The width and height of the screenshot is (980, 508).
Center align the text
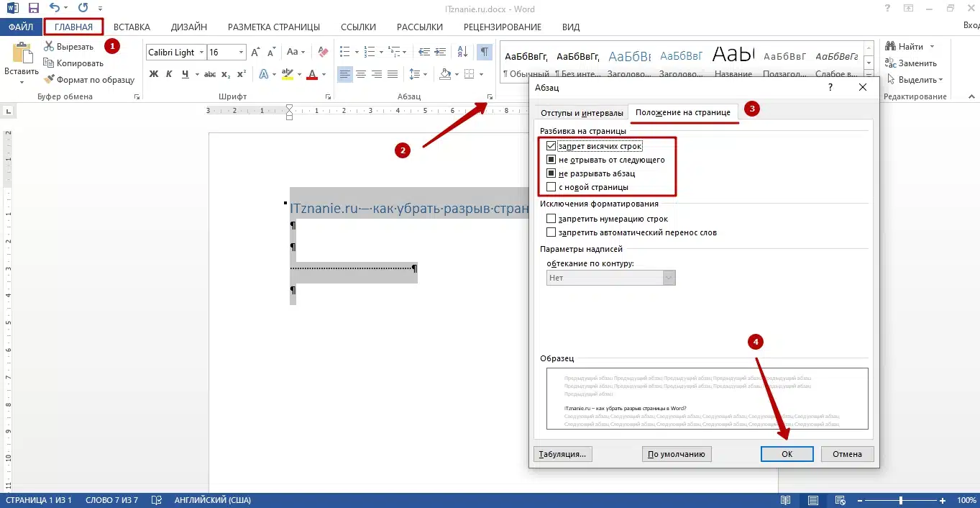(361, 74)
